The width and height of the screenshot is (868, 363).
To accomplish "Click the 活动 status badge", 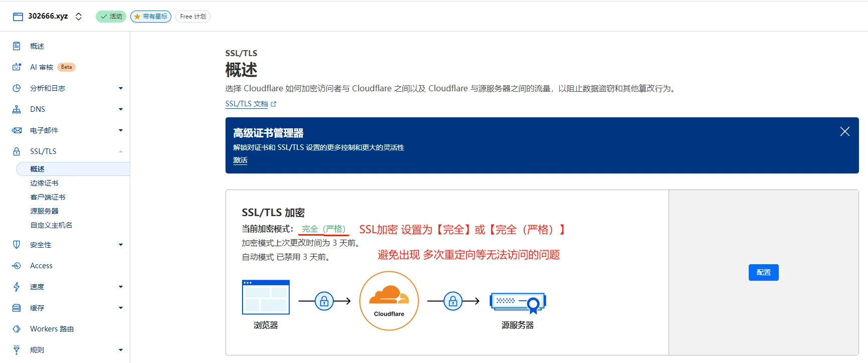I will 111,17.
